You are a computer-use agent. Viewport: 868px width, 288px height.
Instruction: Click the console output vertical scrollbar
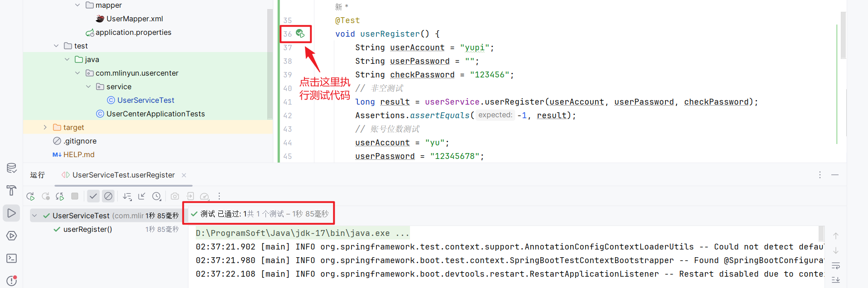tap(821, 234)
